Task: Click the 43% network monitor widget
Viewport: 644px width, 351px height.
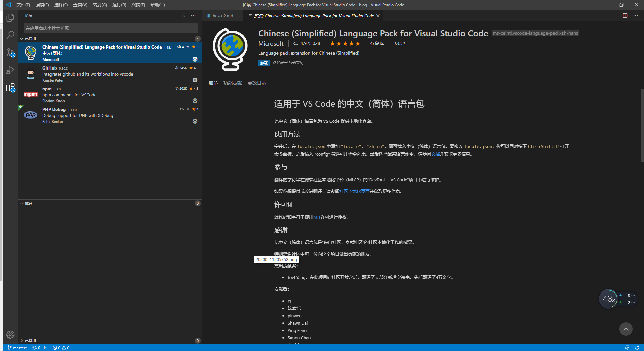Action: click(609, 299)
